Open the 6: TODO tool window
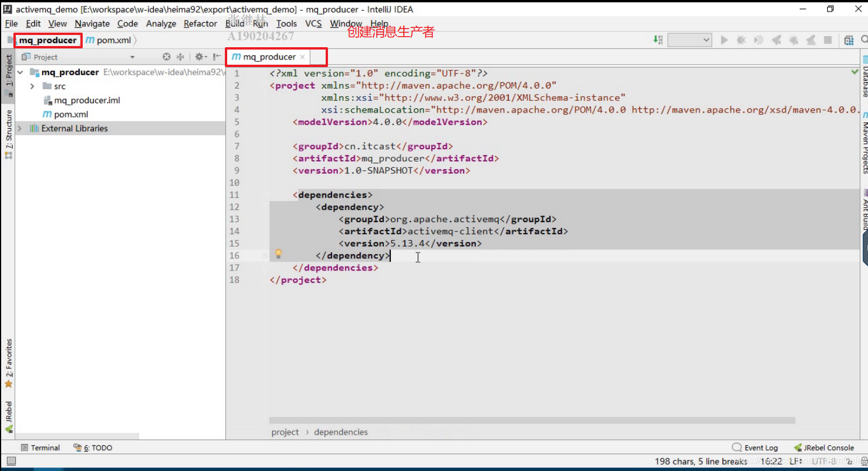Screen dimensions: 868x471 tap(93, 448)
